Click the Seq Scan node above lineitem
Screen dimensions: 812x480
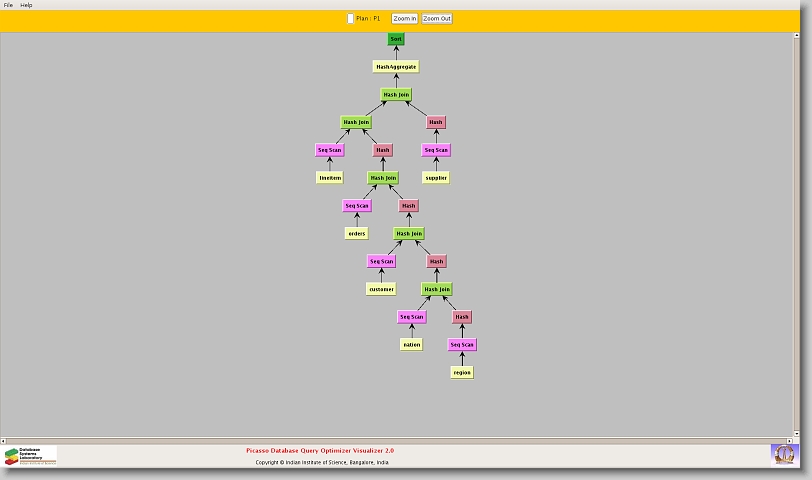click(330, 150)
